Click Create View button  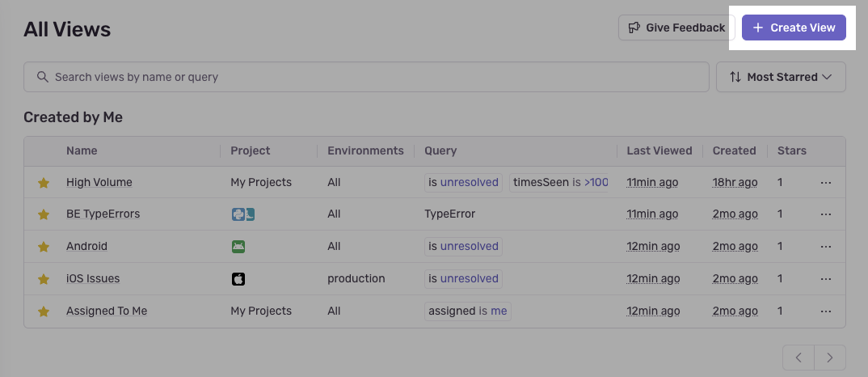pos(794,28)
